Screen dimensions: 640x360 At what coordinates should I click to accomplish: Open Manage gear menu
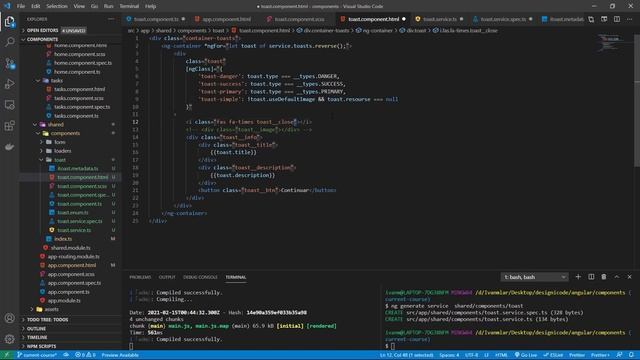[9, 338]
